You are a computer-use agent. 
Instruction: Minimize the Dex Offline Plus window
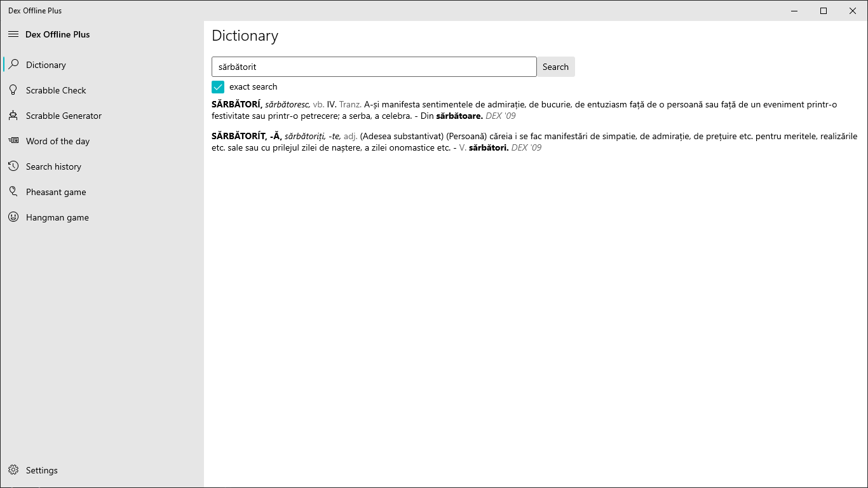[794, 11]
